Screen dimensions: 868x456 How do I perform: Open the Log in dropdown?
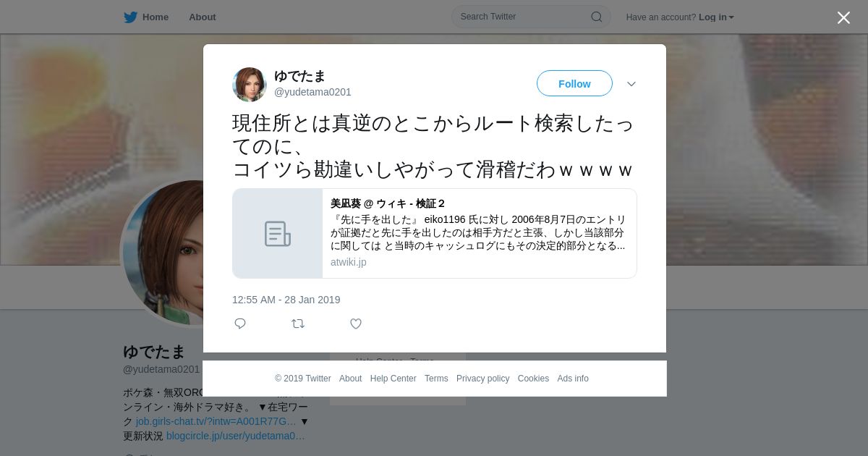pos(716,17)
